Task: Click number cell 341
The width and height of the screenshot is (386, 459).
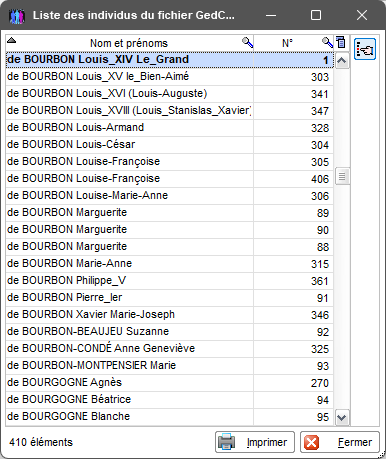Action: coord(294,94)
